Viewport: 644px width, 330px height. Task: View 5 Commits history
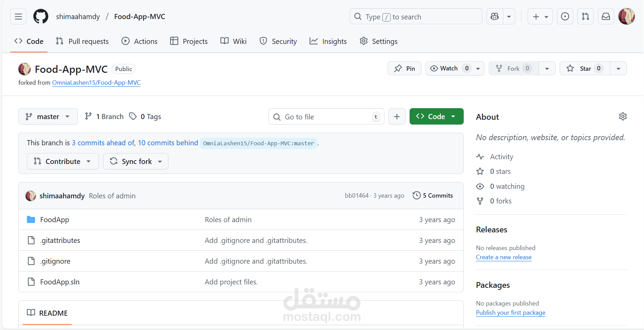point(433,196)
